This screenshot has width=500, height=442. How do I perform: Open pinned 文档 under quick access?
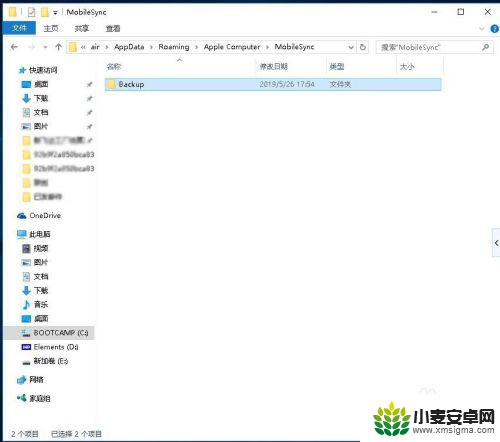click(x=41, y=112)
